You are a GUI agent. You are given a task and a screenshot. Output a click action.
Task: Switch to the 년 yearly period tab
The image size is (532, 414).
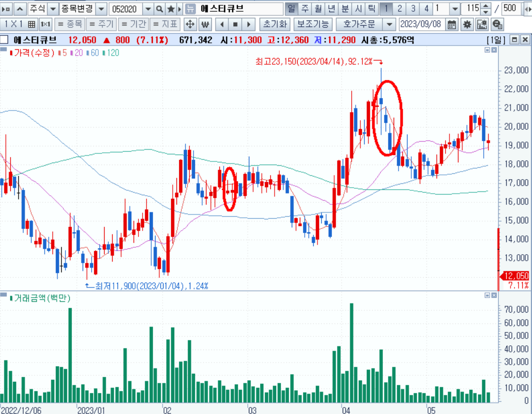331,9
